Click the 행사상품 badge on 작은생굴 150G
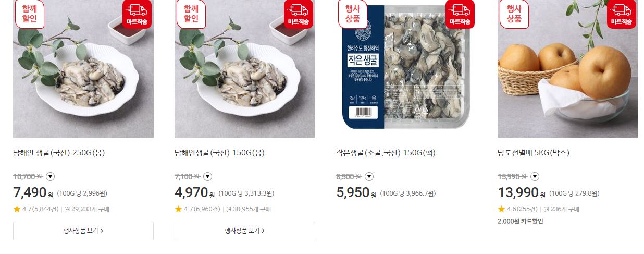Viewport: 644px width, 254px height. (353, 14)
